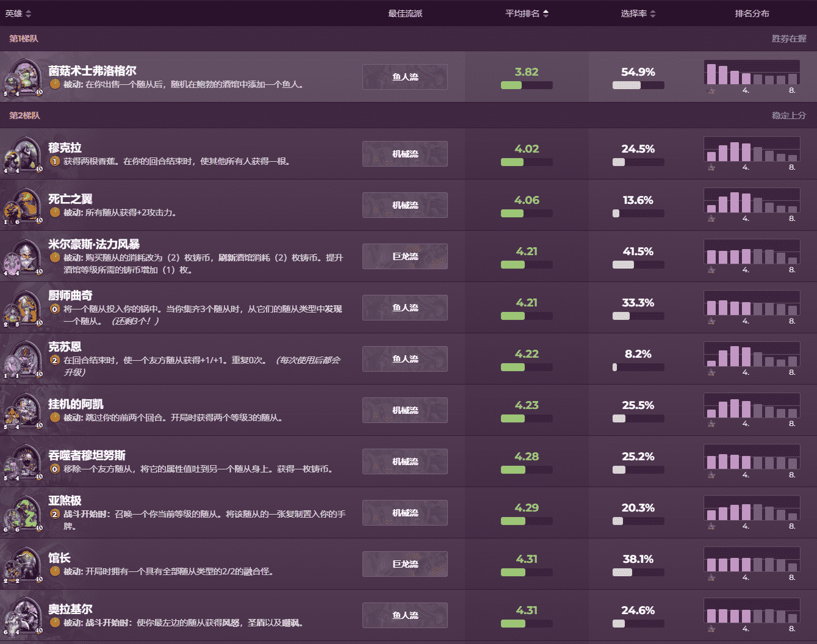Click 吞噬者穆坦努斯 hero power cost icon
Screen dimensions: 817x644
tap(55, 469)
